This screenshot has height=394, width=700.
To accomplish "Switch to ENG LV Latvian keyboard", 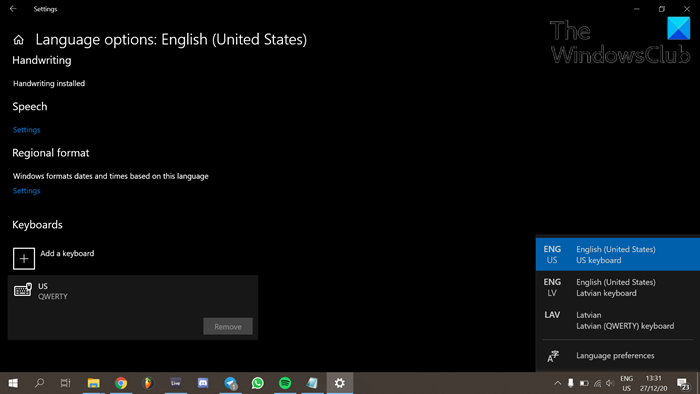I will point(617,287).
